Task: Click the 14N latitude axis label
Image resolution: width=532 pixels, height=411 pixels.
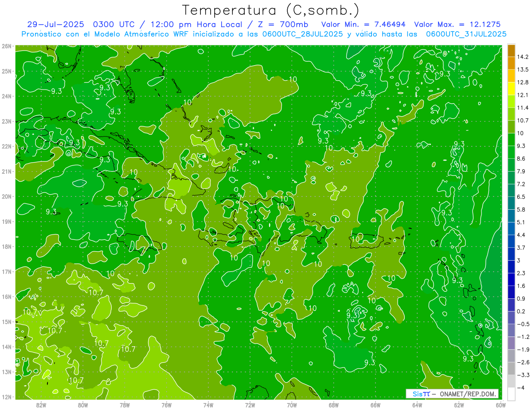Action: (6, 347)
